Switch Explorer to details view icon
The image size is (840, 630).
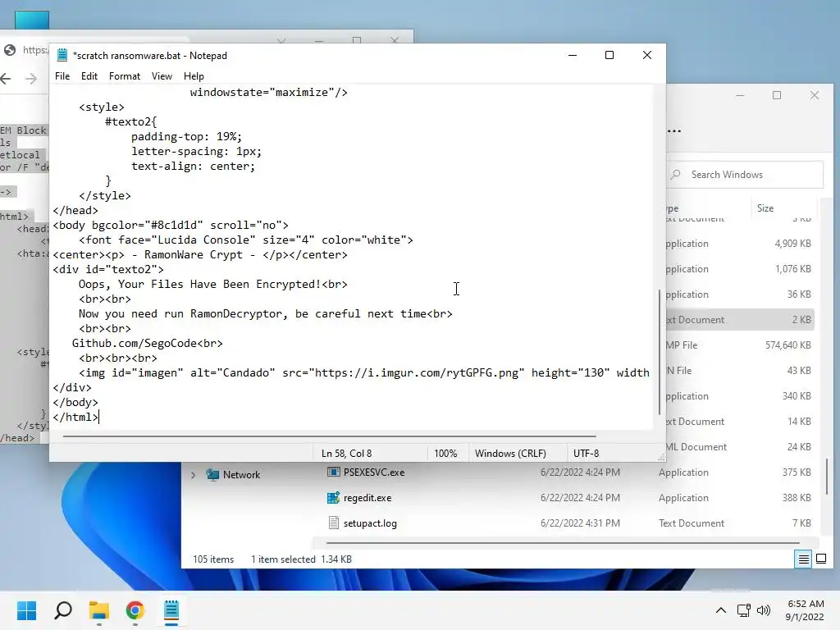804,559
